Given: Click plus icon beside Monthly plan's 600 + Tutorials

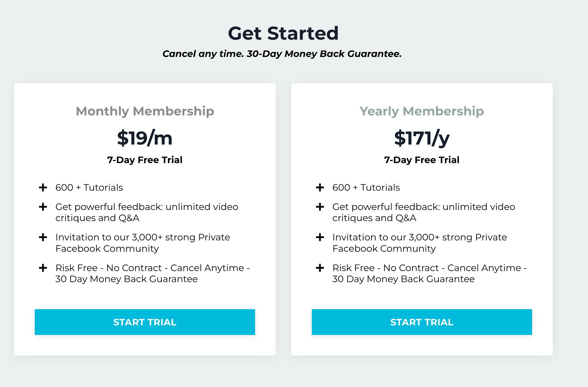Looking at the screenshot, I should click(43, 188).
